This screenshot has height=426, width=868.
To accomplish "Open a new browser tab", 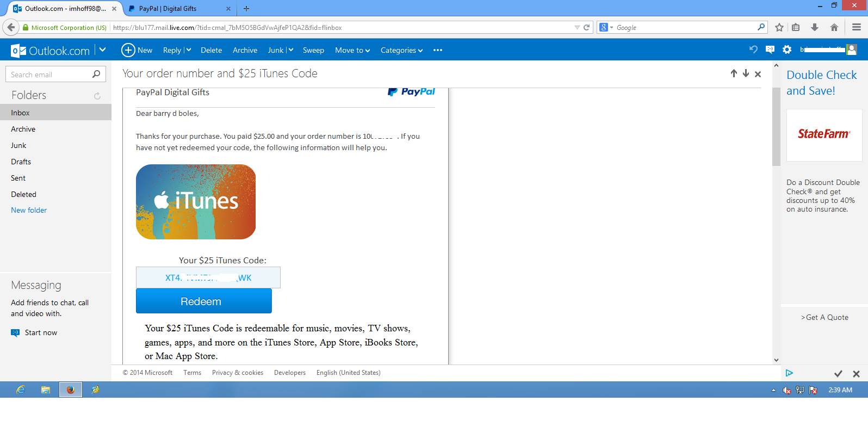I will [246, 9].
